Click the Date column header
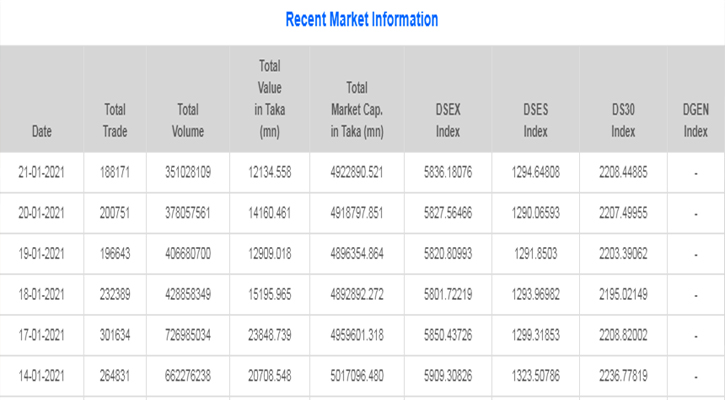Image resolution: width=725 pixels, height=400 pixels. pos(42,131)
